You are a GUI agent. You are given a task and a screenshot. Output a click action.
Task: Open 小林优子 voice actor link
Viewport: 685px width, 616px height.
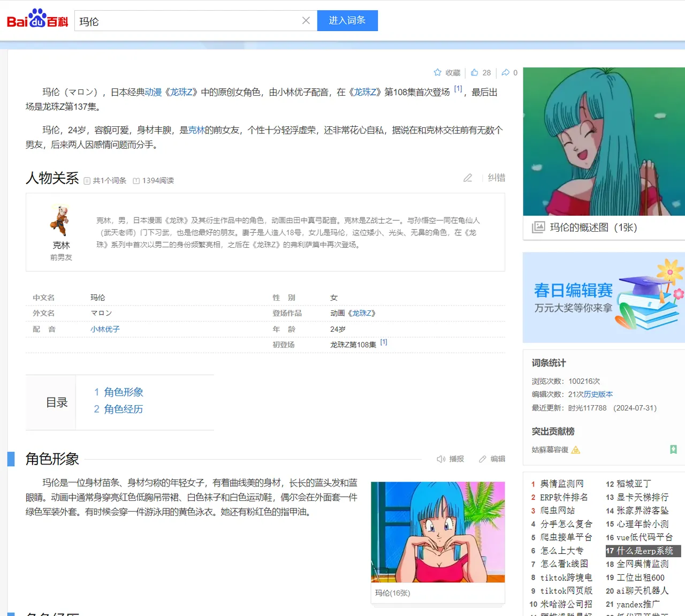105,329
